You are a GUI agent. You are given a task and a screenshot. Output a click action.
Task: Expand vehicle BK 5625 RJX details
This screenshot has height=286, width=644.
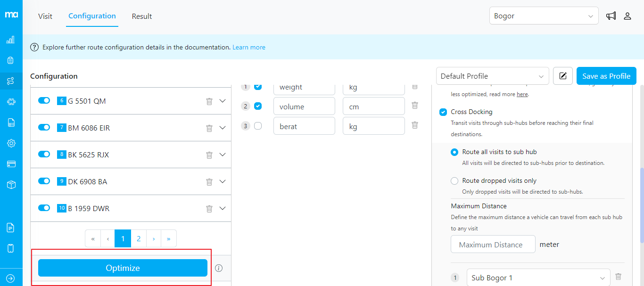[223, 155]
